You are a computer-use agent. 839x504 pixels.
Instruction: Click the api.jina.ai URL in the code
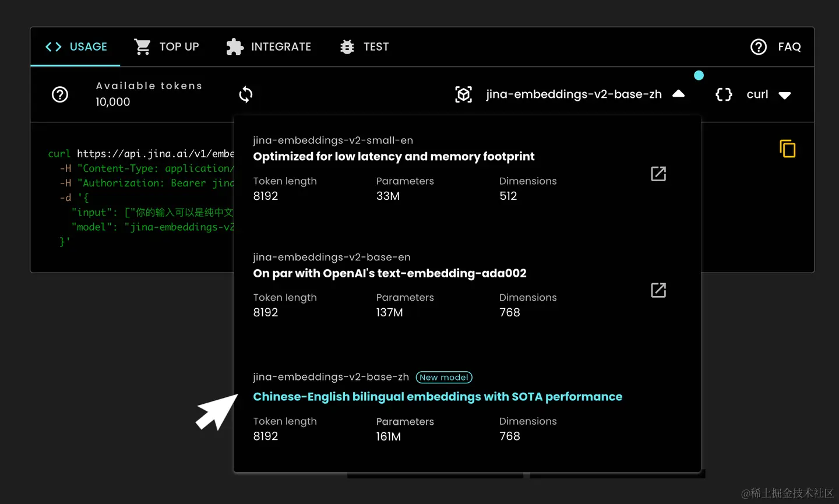pyautogui.click(x=155, y=154)
